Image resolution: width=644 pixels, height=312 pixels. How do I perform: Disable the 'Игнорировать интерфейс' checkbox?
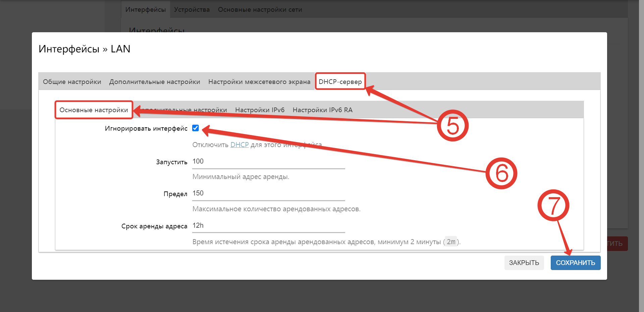pyautogui.click(x=196, y=128)
